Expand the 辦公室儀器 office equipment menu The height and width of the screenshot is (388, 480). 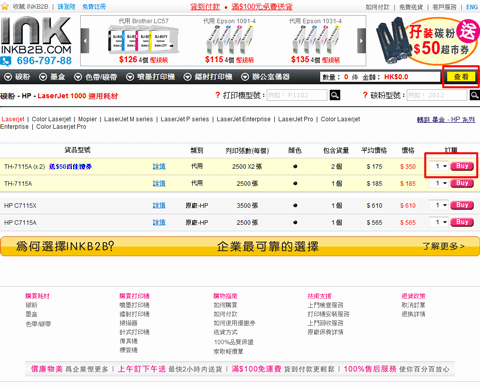[x=265, y=77]
